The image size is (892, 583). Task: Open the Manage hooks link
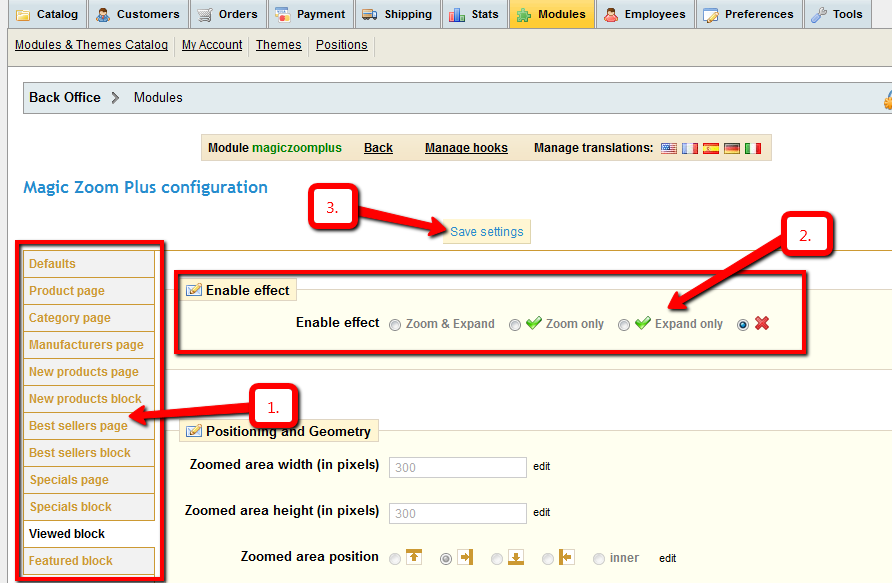466,148
